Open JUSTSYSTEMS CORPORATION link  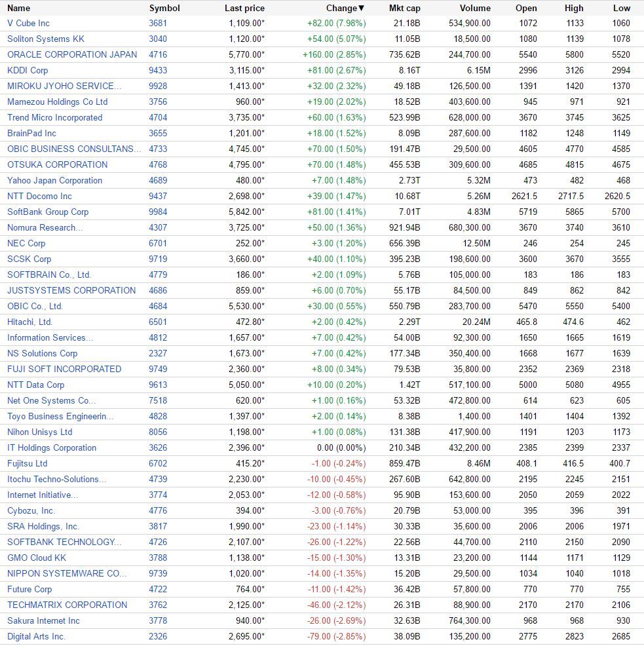[71, 290]
